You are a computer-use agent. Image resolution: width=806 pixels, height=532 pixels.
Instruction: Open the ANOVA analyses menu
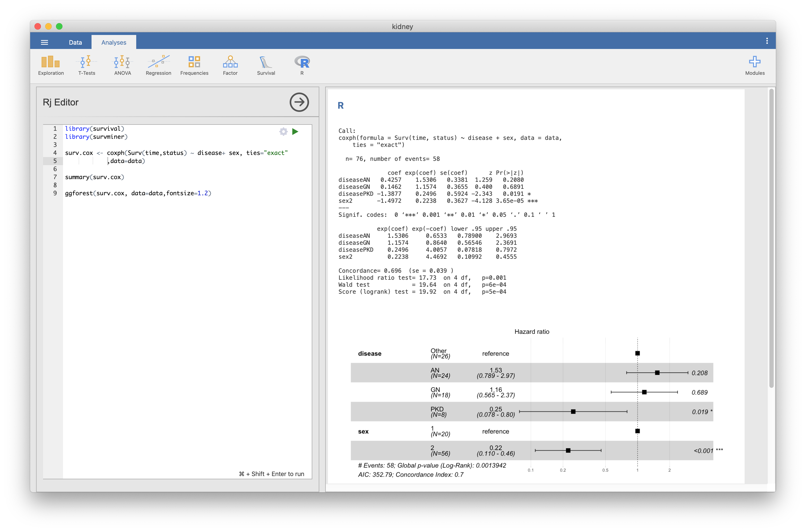point(122,65)
